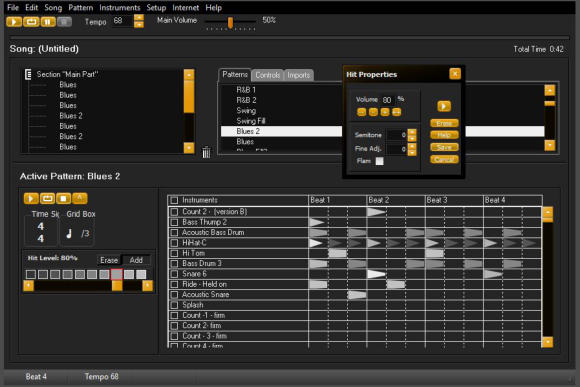Click the Tempo value field
This screenshot has width=580, height=387.
(122, 21)
